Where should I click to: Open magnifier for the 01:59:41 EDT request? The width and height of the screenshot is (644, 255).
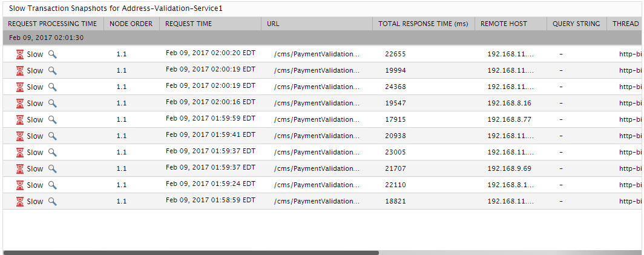coord(52,136)
